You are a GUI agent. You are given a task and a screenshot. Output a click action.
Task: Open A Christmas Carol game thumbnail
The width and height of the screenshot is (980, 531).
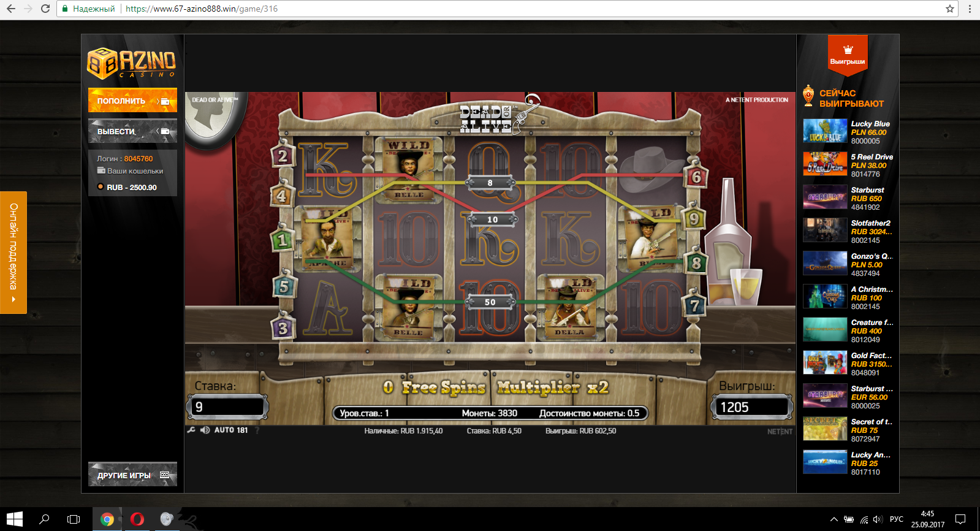point(825,297)
